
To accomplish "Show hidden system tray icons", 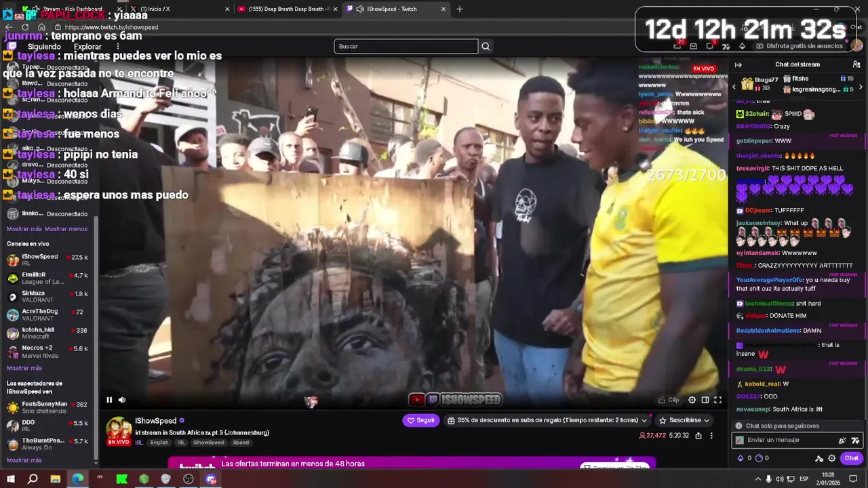I will 758,479.
